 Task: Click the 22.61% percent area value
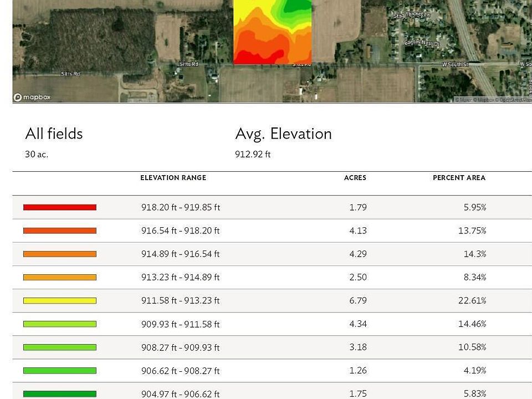(472, 301)
